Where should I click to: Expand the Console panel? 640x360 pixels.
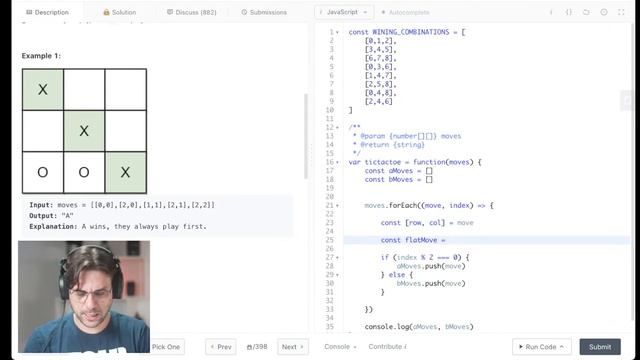click(340, 347)
